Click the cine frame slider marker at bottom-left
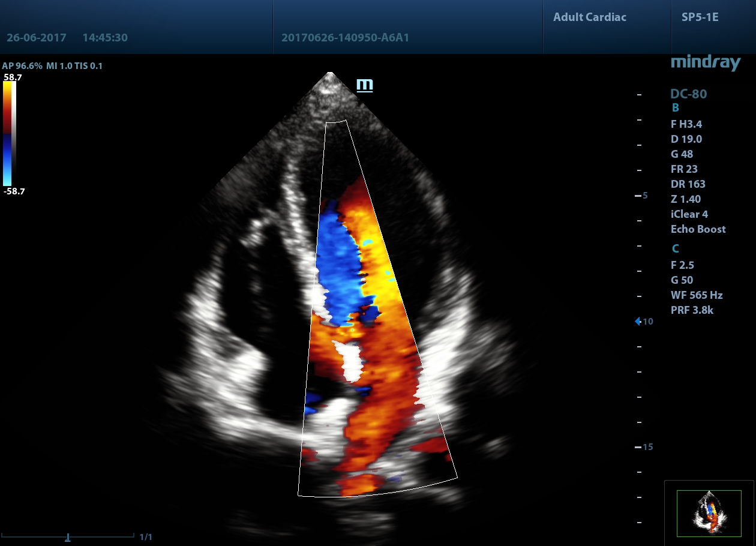Screen dimensions: 756x546 click(68, 537)
